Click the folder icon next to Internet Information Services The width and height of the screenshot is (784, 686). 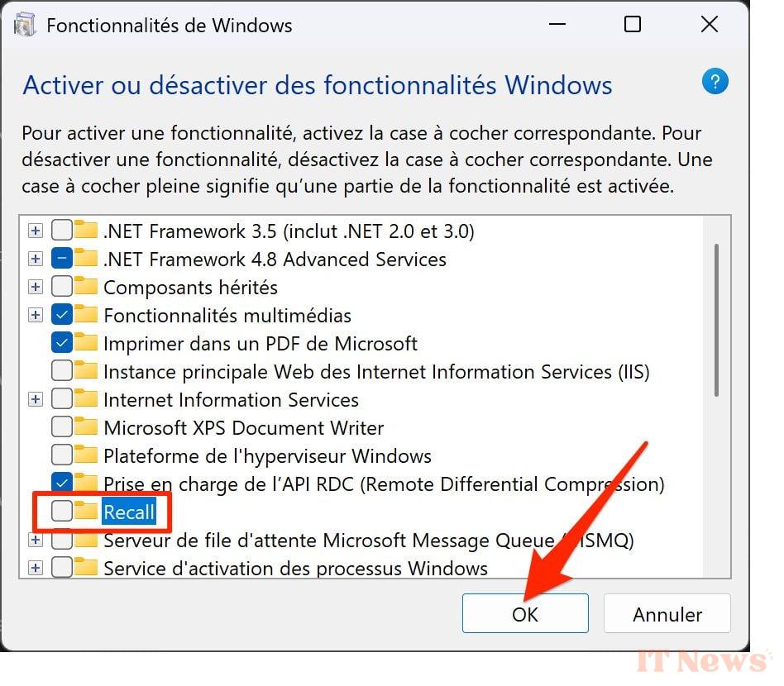point(86,399)
